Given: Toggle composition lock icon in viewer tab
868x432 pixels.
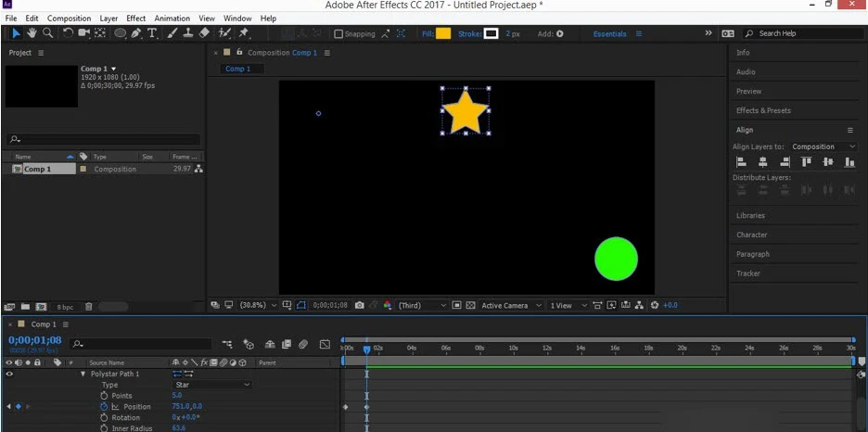Looking at the screenshot, I should pos(239,52).
